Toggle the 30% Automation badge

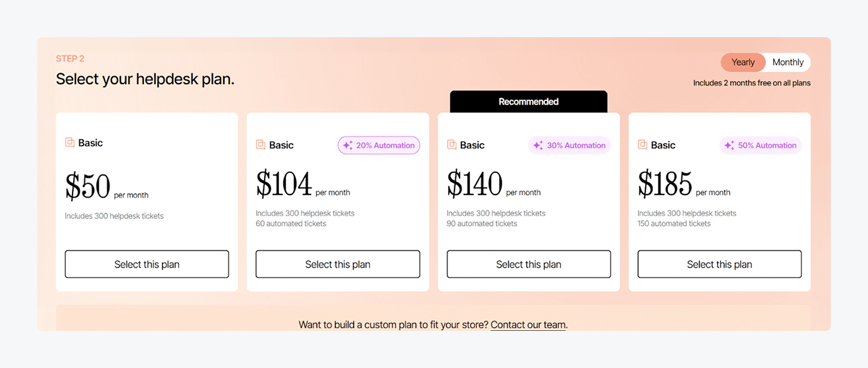pos(569,145)
